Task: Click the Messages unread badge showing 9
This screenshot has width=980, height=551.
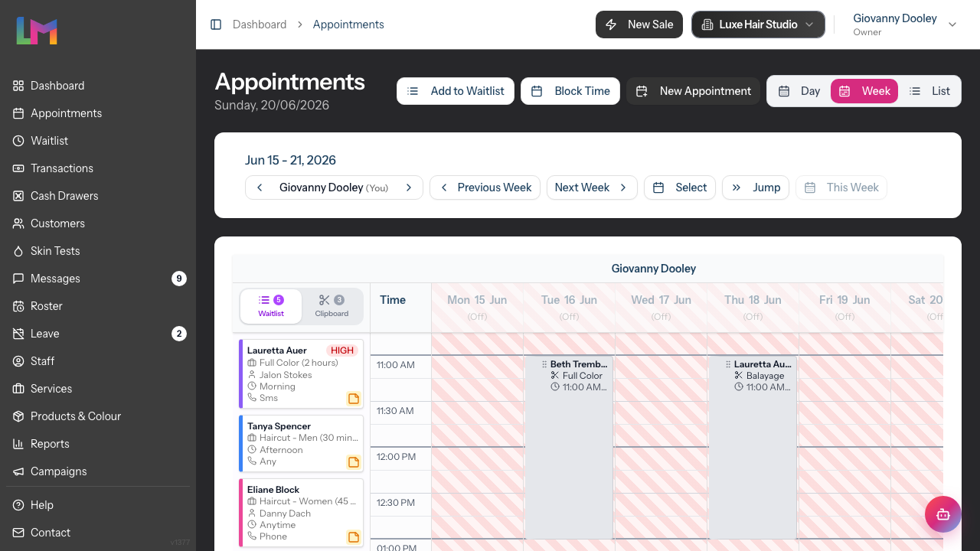Action: click(x=179, y=279)
